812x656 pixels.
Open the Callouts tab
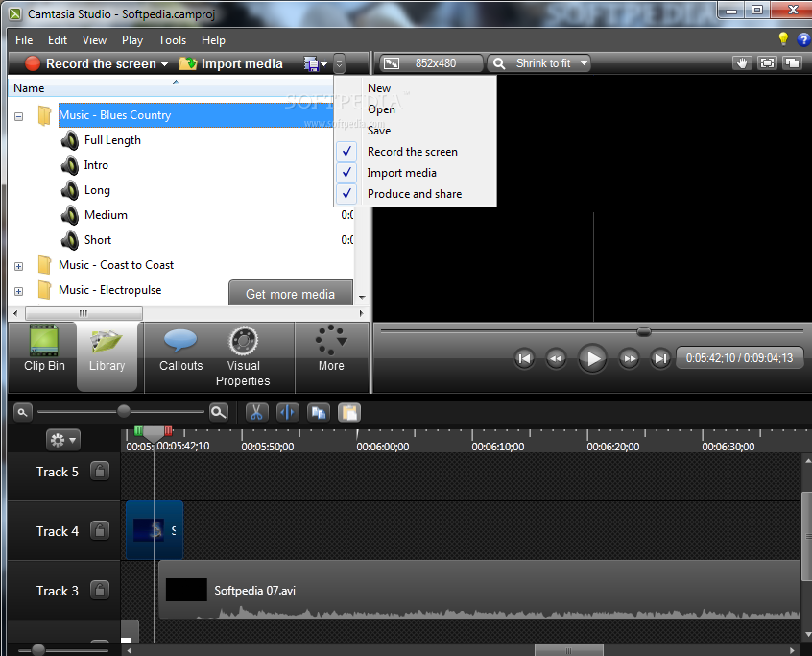tap(180, 350)
